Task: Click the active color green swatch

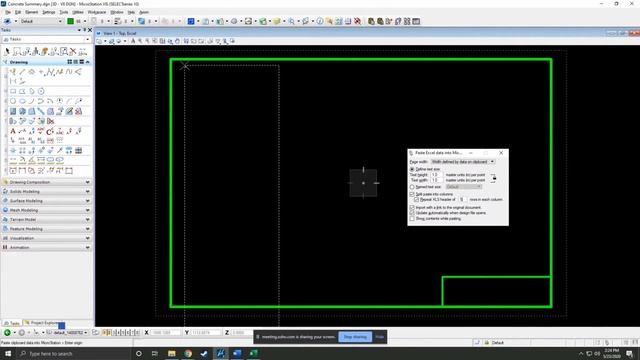Action: coord(71,21)
